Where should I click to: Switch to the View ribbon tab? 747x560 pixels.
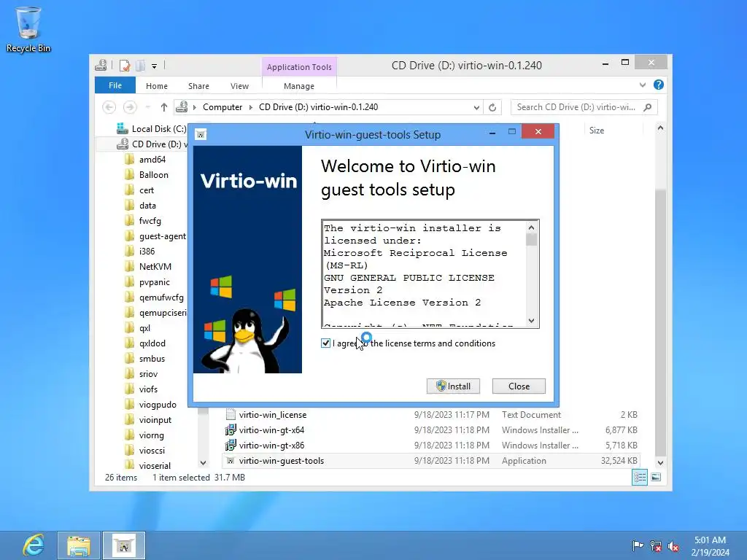click(x=239, y=86)
